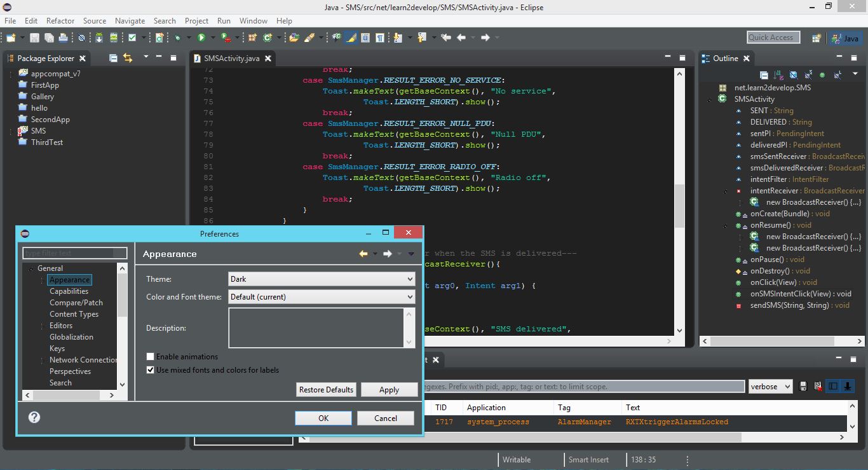The height and width of the screenshot is (470, 868).
Task: Switch to the SMSActivity.java editor tab
Action: pyautogui.click(x=232, y=57)
